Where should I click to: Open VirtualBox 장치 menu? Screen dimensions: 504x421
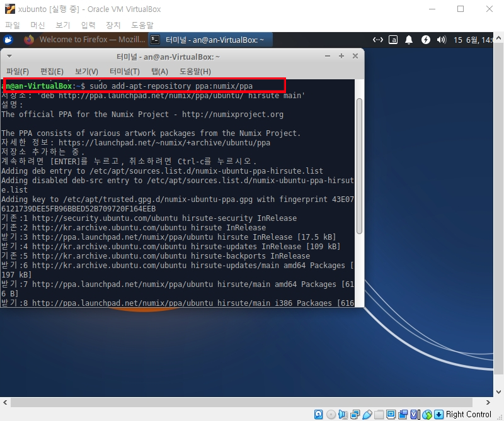(113, 25)
